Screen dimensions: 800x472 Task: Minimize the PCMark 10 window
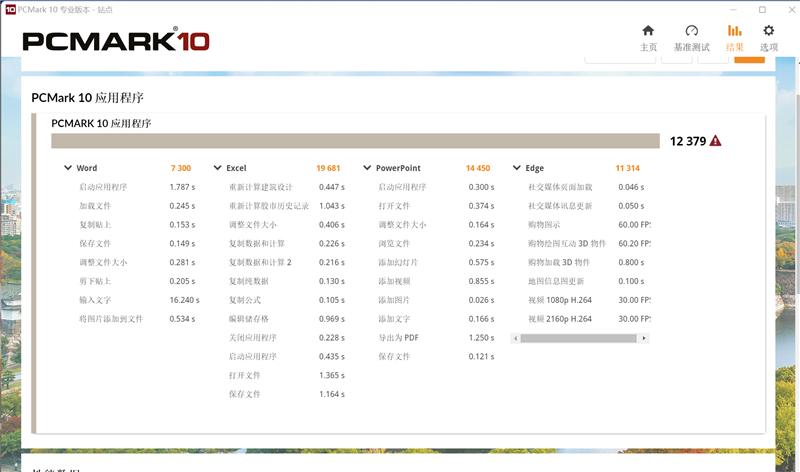[x=733, y=10]
